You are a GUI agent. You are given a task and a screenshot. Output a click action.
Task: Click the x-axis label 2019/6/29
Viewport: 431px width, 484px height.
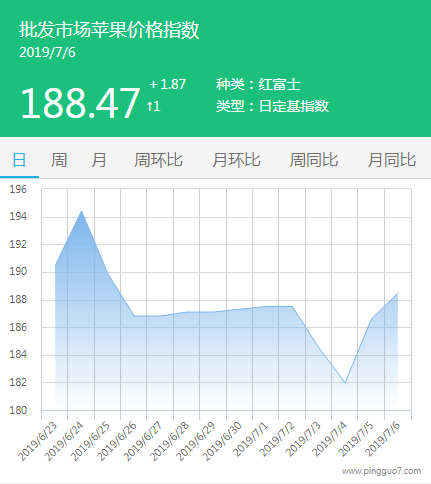point(196,441)
